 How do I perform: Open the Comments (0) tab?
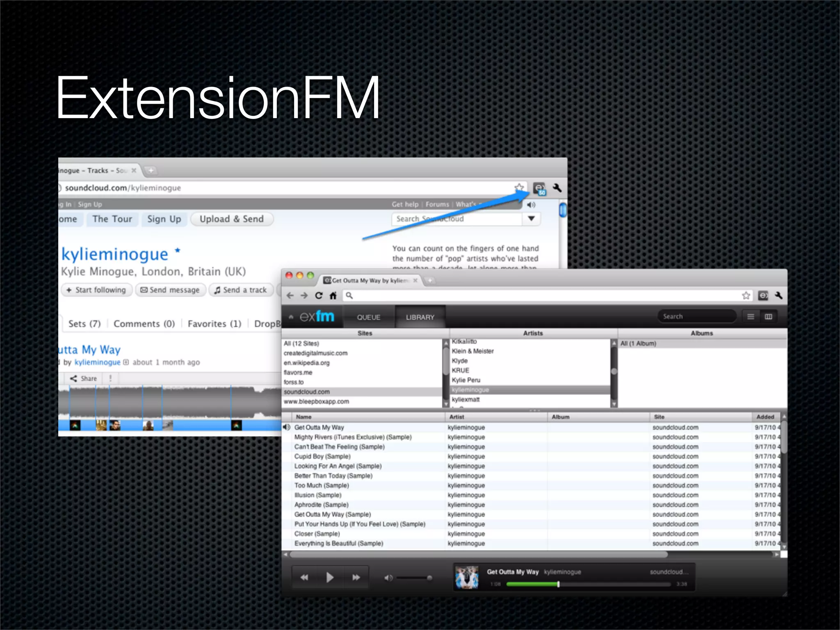point(144,324)
